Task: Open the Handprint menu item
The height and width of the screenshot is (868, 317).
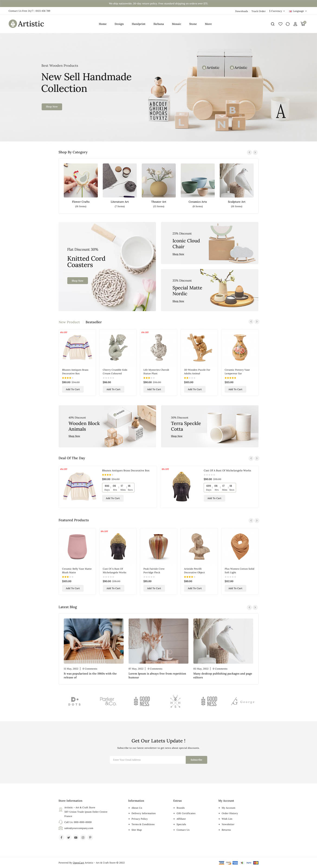Action: click(x=138, y=24)
